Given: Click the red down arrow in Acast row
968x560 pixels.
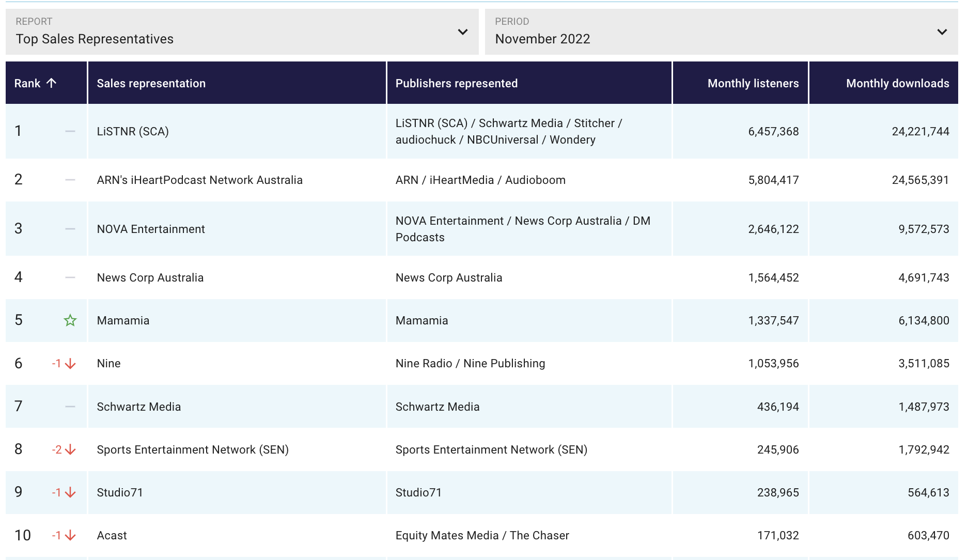Looking at the screenshot, I should pyautogui.click(x=71, y=536).
